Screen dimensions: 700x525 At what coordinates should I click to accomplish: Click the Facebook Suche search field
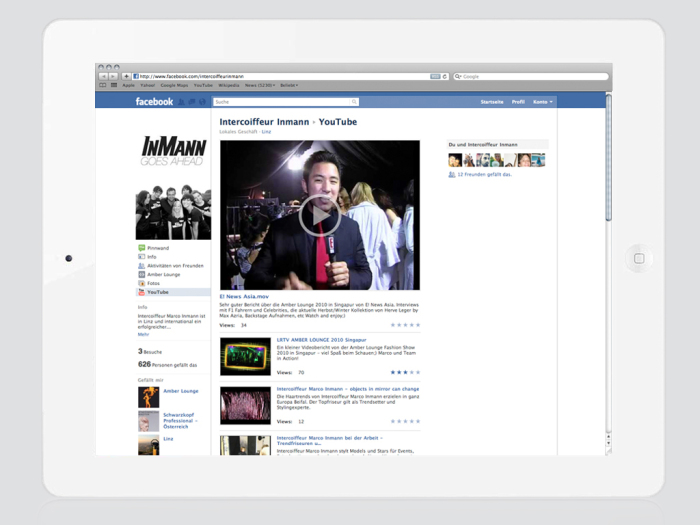(x=286, y=102)
